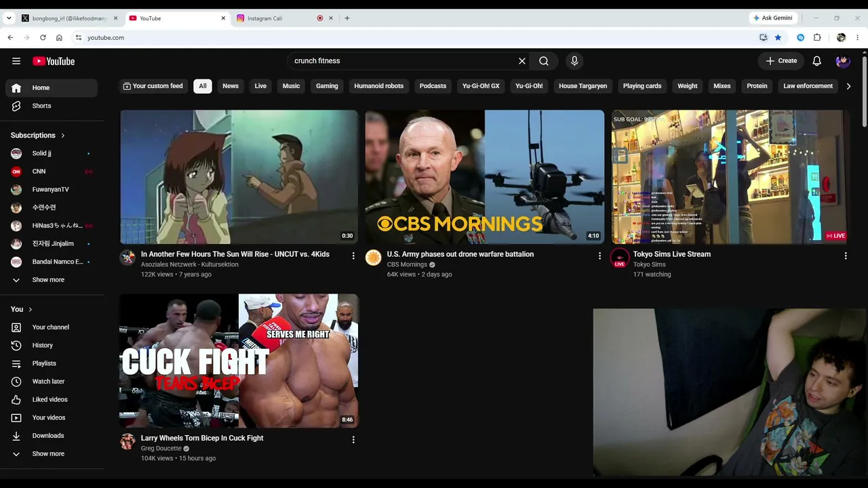868x488 pixels.
Task: Start voice search with the microphone
Action: (574, 61)
